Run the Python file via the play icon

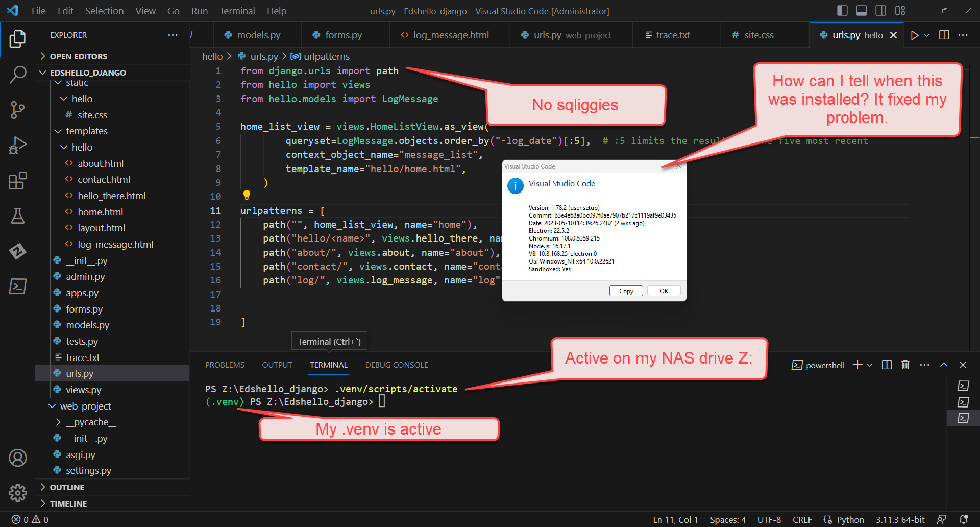[x=915, y=35]
